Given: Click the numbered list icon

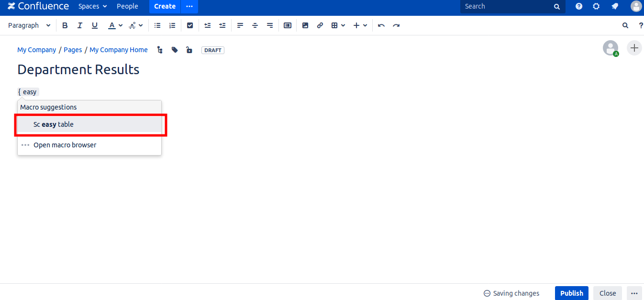Looking at the screenshot, I should pos(172,25).
